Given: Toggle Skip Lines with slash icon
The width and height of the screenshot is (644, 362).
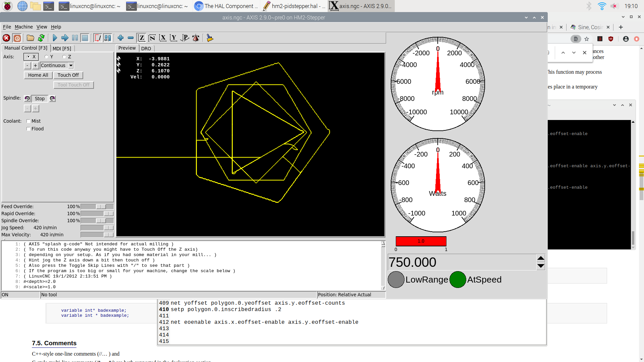Looking at the screenshot, I should click(98, 38).
